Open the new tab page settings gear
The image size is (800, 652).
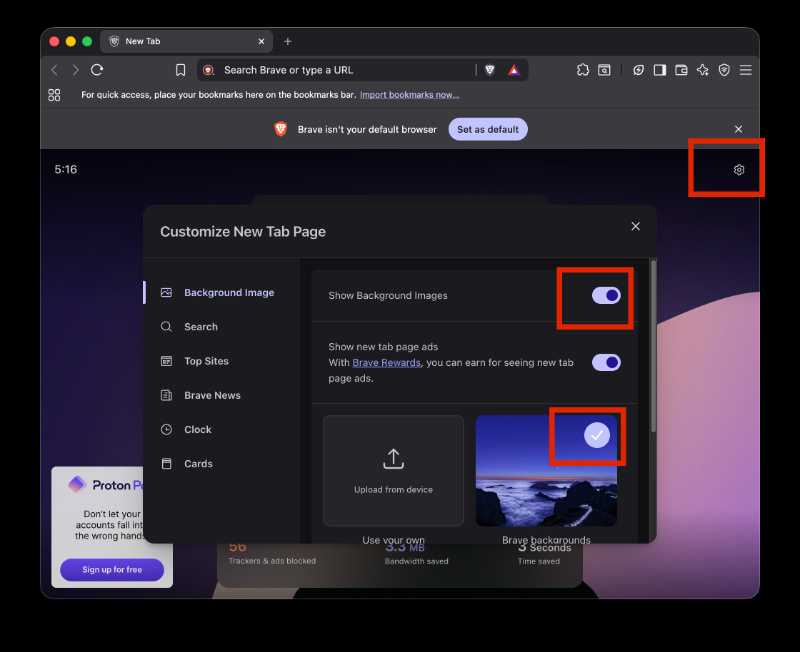(739, 170)
